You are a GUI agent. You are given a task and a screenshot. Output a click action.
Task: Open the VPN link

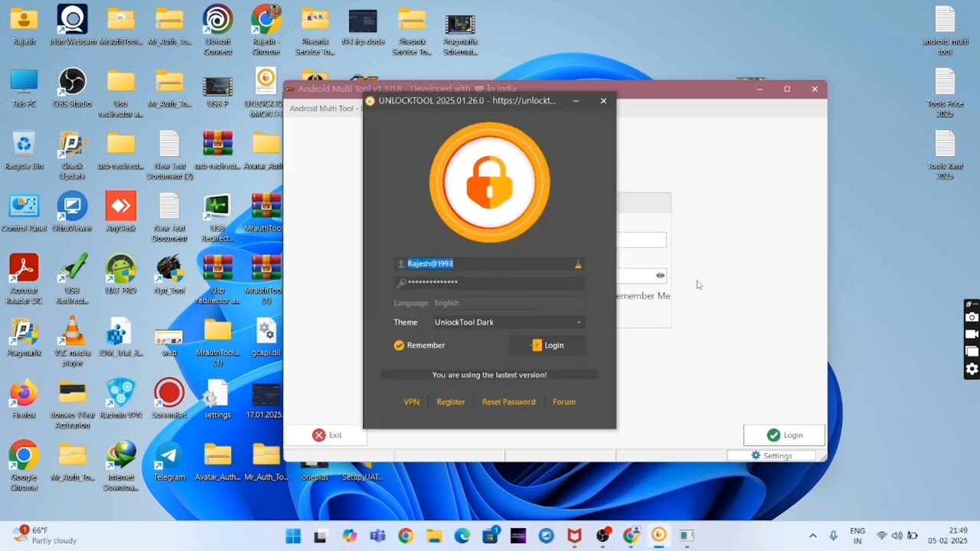coord(412,402)
